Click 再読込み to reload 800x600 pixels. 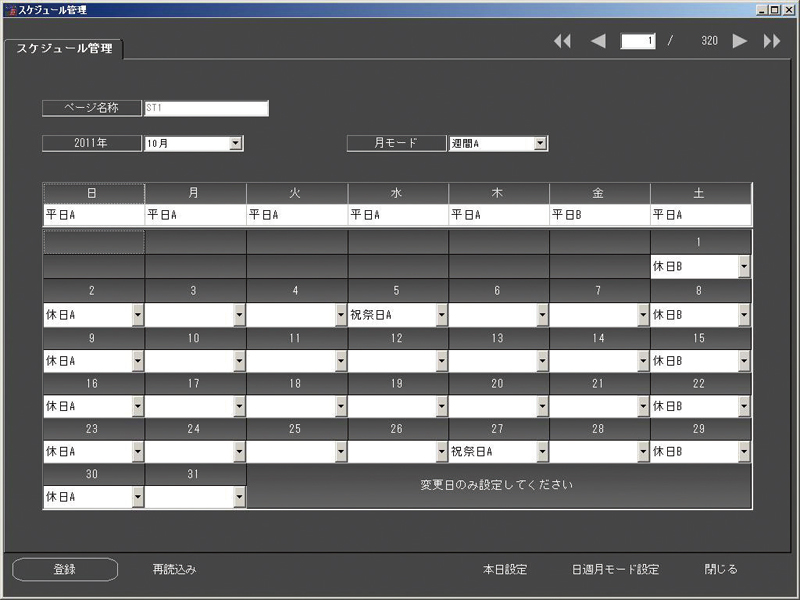pos(174,569)
